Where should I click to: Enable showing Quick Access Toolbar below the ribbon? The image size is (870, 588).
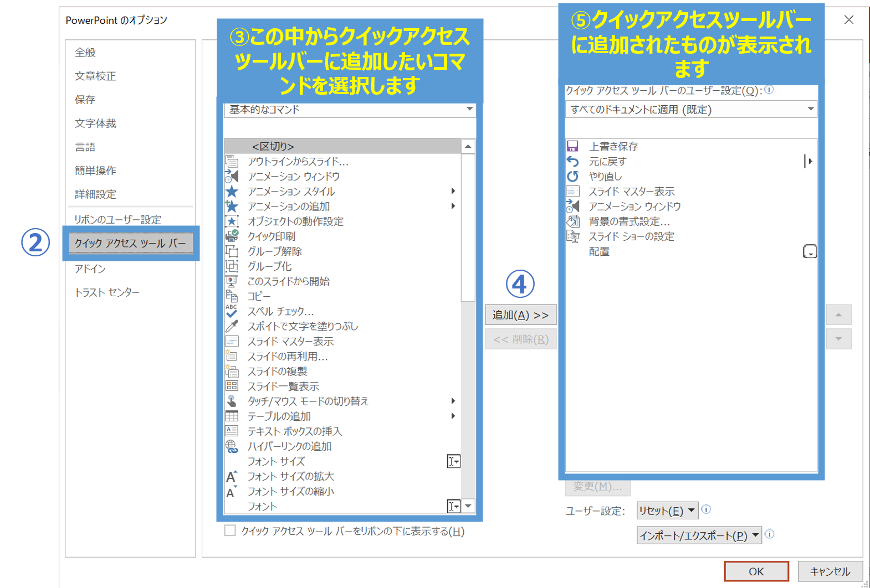[x=230, y=530]
